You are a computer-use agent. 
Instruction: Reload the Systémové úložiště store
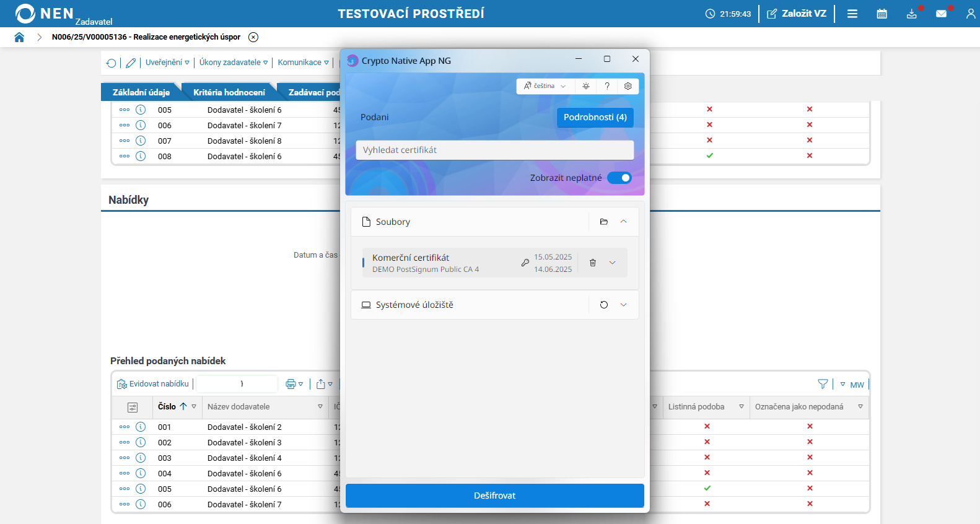(604, 305)
